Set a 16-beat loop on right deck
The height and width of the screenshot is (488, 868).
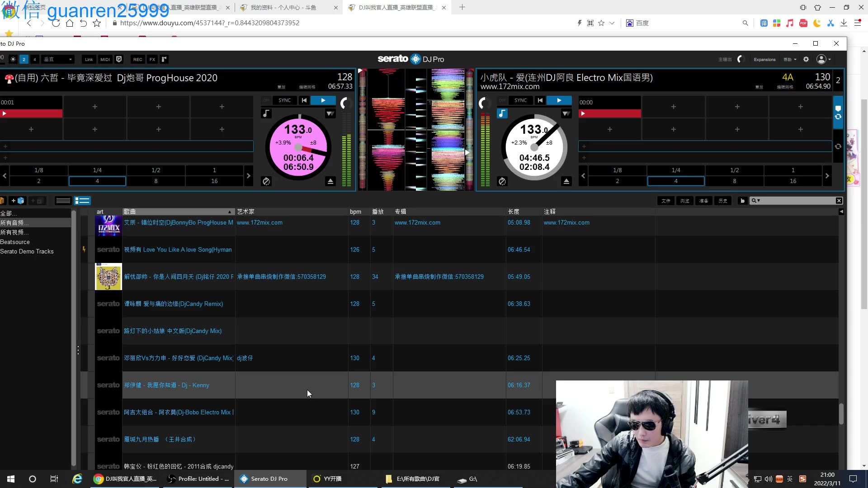coord(793,181)
